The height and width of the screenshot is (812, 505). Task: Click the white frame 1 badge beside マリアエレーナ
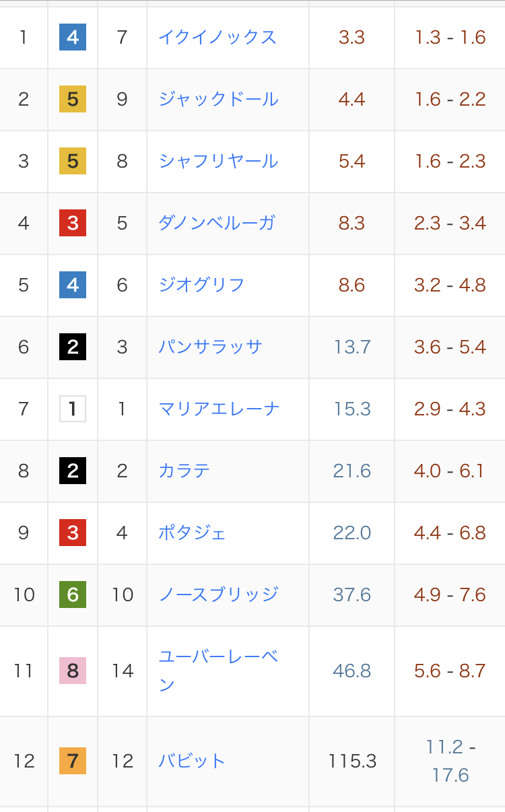pos(73,409)
